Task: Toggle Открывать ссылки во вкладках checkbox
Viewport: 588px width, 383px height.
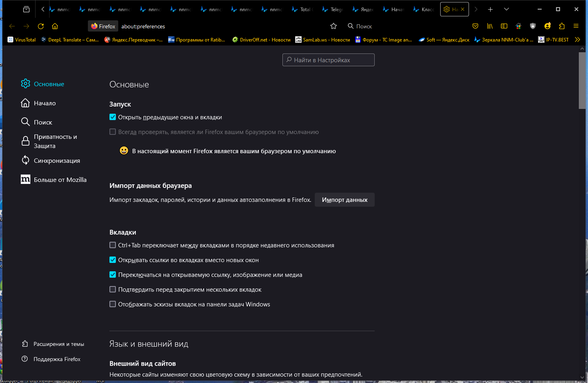Action: tap(113, 260)
